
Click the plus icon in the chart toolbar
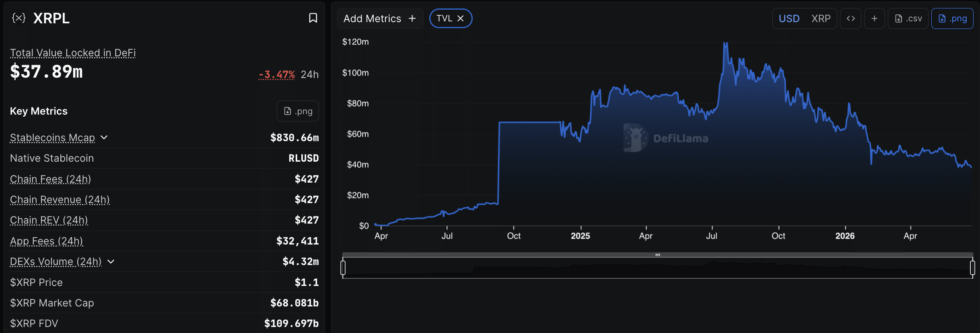point(874,18)
